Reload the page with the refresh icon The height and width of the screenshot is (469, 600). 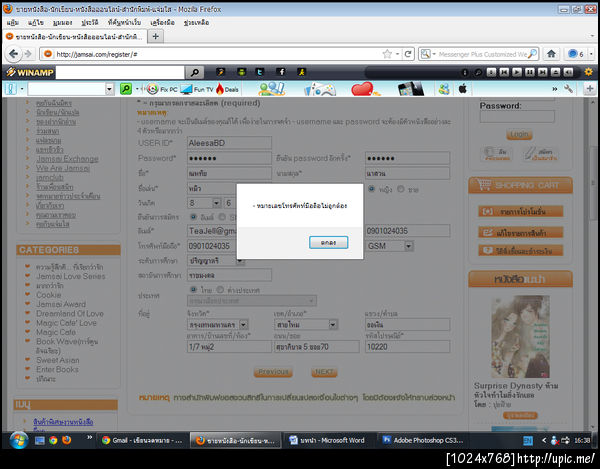pos(408,54)
